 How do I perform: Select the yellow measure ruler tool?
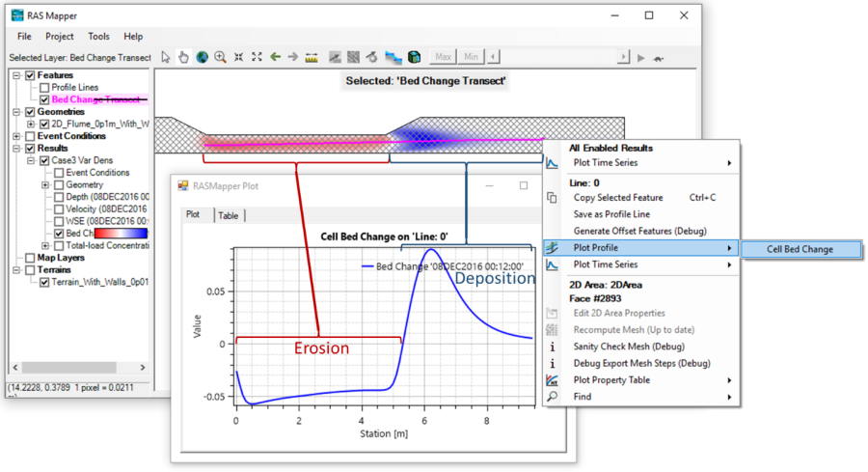[312, 57]
